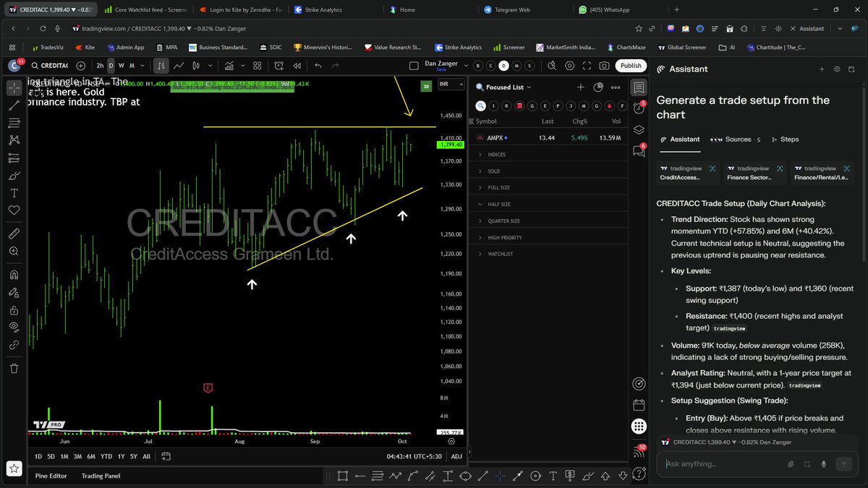Open the interval dropdown arrow next to M
This screenshot has height=488, width=868.
click(142, 66)
